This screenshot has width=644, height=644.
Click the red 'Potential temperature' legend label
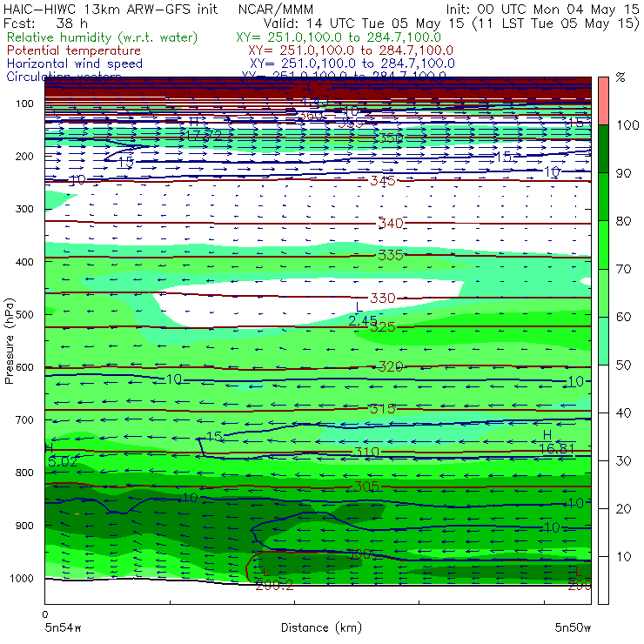pyautogui.click(x=74, y=50)
